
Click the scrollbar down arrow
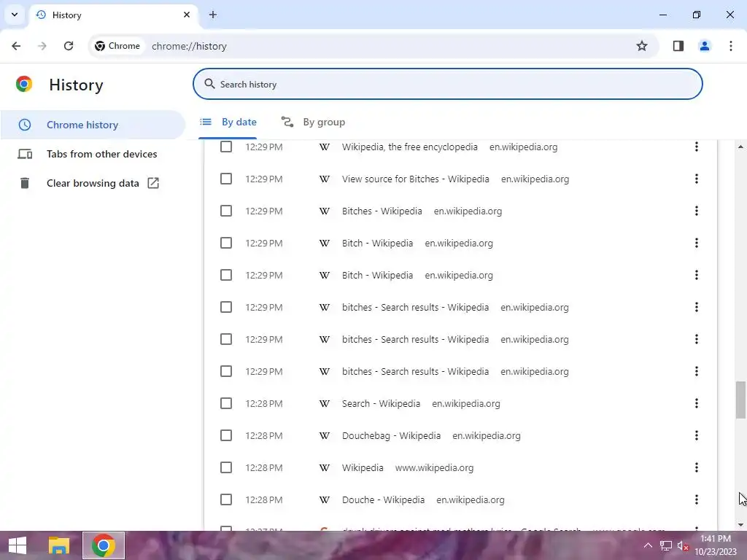point(740,525)
